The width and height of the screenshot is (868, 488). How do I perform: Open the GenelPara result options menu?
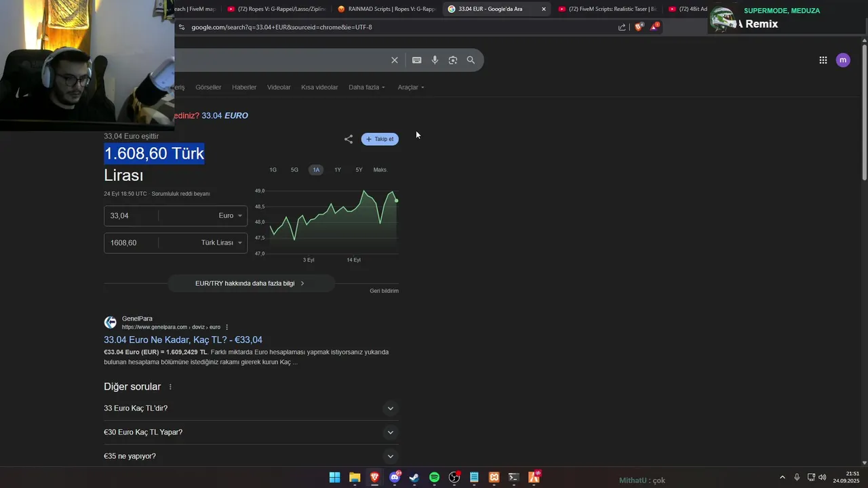(x=226, y=327)
